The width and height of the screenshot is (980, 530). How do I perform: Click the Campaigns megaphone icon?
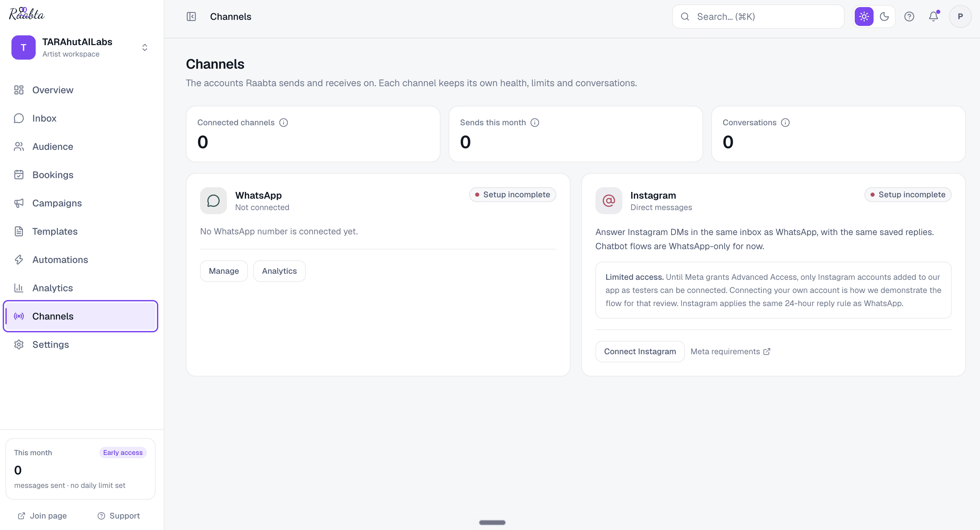(x=19, y=203)
